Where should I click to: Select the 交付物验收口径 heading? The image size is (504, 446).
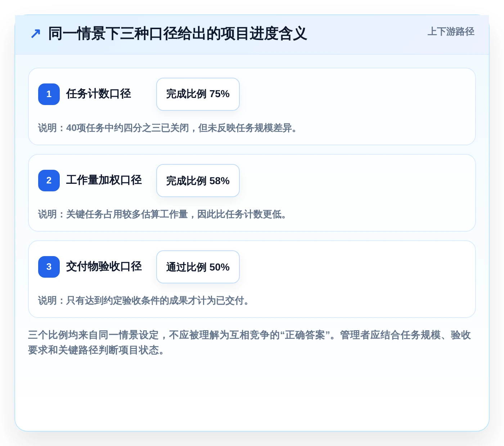pyautogui.click(x=104, y=267)
